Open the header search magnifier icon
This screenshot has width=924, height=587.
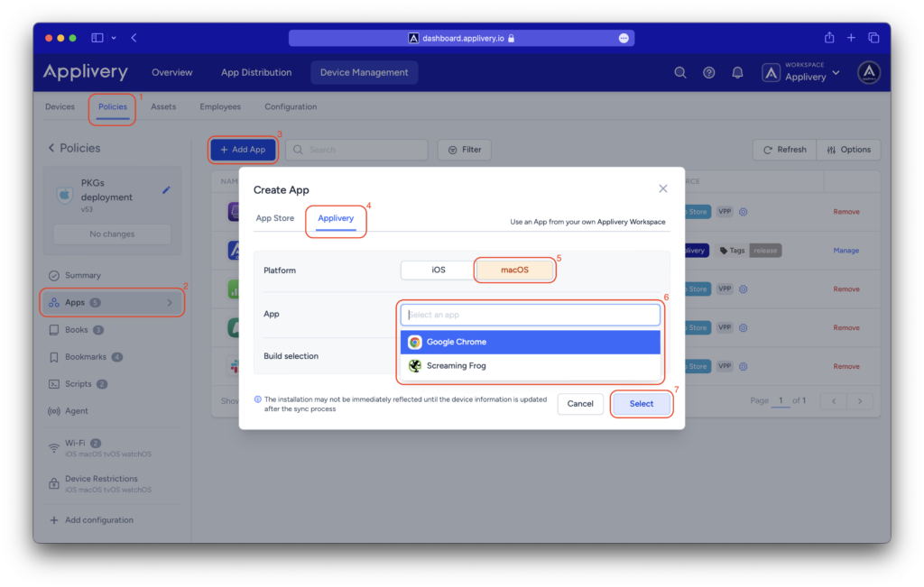[x=680, y=72]
